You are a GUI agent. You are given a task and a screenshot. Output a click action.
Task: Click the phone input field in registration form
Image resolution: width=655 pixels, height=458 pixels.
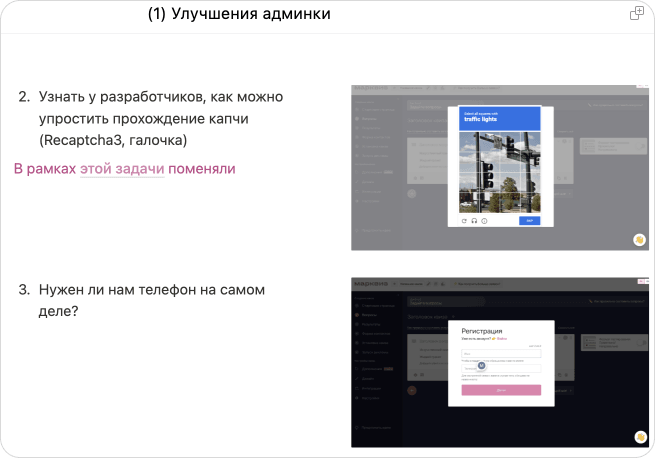click(x=501, y=368)
